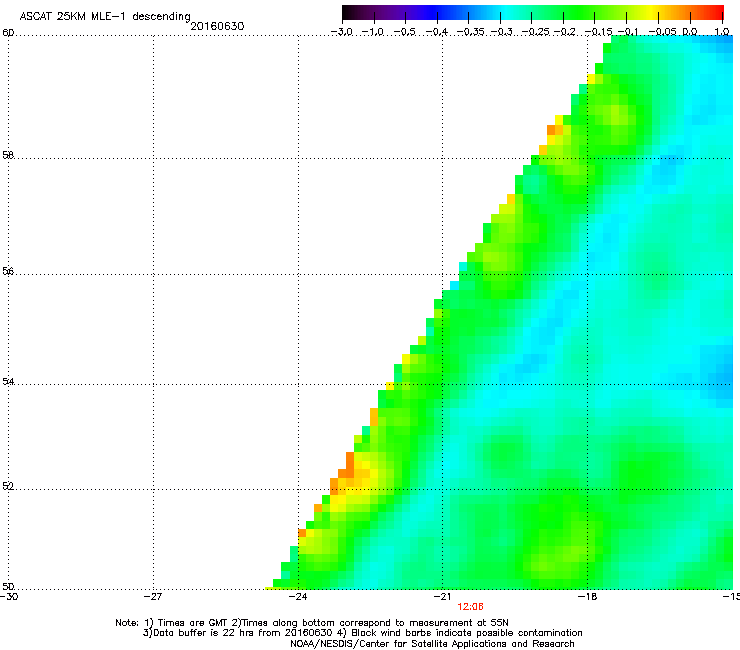
Task: Click the latitude axis label 54
Action: (x=8, y=382)
